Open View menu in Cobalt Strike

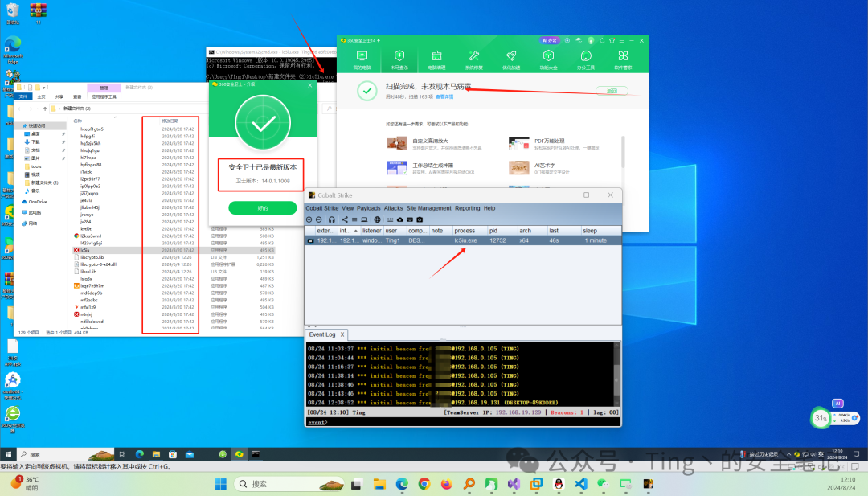coord(348,208)
